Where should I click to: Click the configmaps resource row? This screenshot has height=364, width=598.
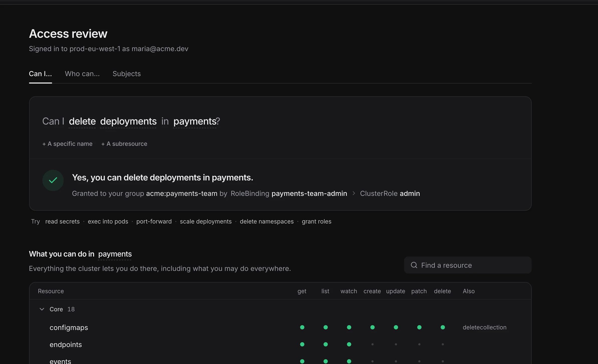point(280,327)
